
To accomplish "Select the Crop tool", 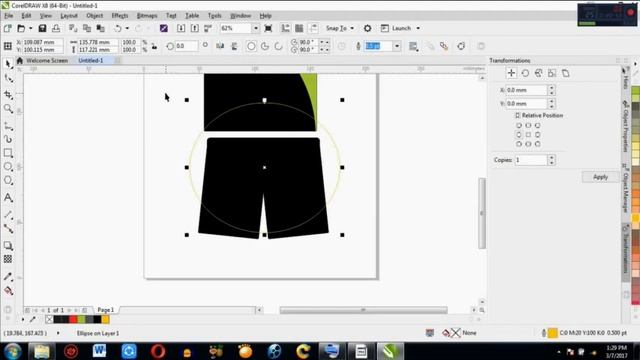I will [x=8, y=95].
